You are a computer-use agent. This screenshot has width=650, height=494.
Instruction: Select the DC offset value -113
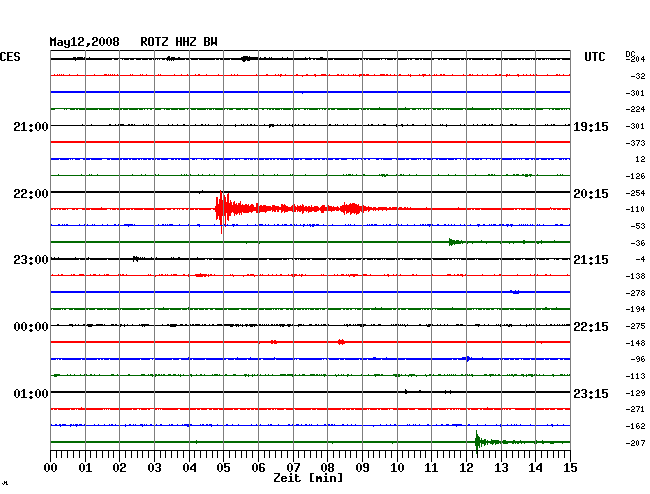[635, 376]
